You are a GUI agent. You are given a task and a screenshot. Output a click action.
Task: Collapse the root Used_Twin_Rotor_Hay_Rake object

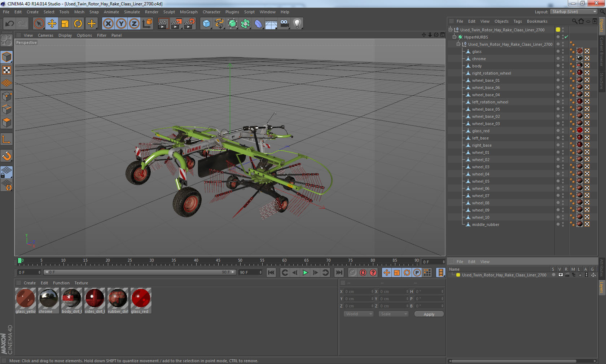coord(451,30)
